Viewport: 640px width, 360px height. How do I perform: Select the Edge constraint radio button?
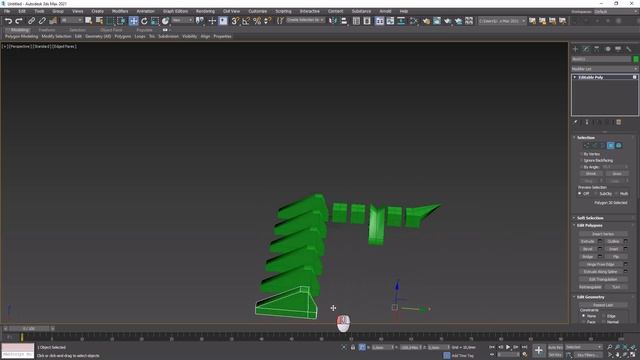click(x=604, y=316)
